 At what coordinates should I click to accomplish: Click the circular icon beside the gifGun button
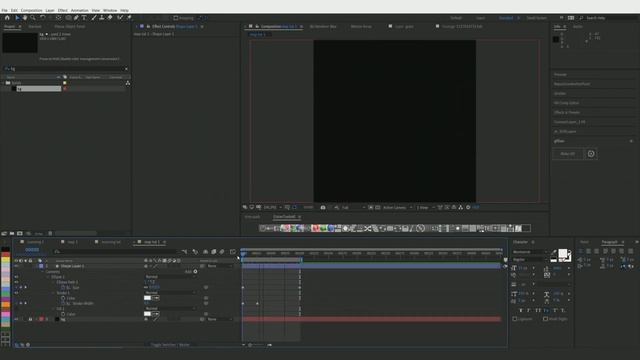tap(591, 154)
